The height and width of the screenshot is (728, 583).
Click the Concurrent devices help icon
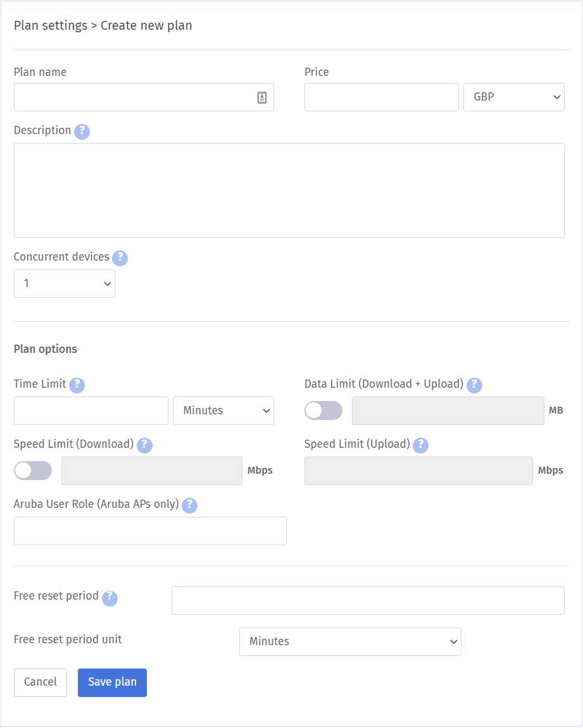pos(120,258)
